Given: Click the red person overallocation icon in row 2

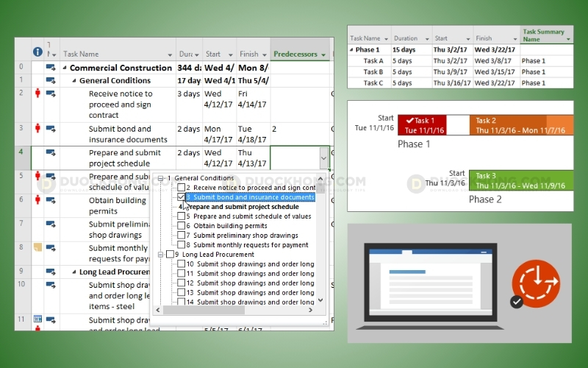Looking at the screenshot, I should 37,93.
